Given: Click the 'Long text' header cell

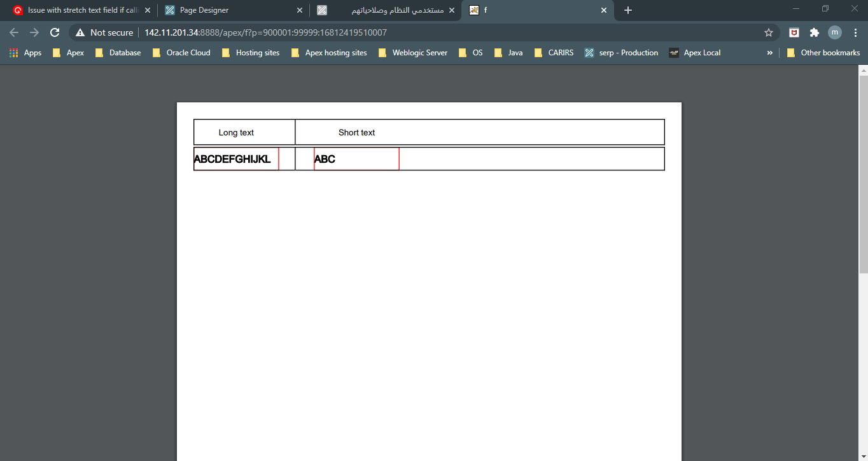Looking at the screenshot, I should click(x=244, y=132).
